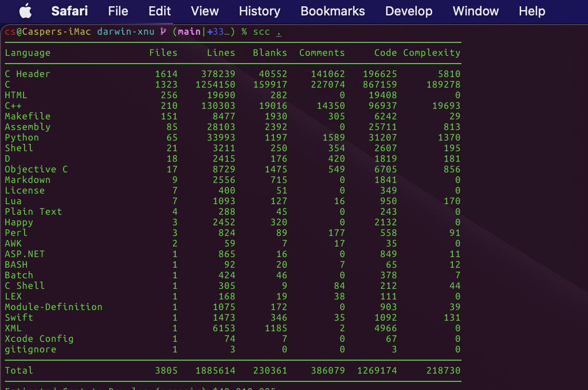The width and height of the screenshot is (588, 390).
Task: Click the 'Total' summary row label
Action: [19, 371]
